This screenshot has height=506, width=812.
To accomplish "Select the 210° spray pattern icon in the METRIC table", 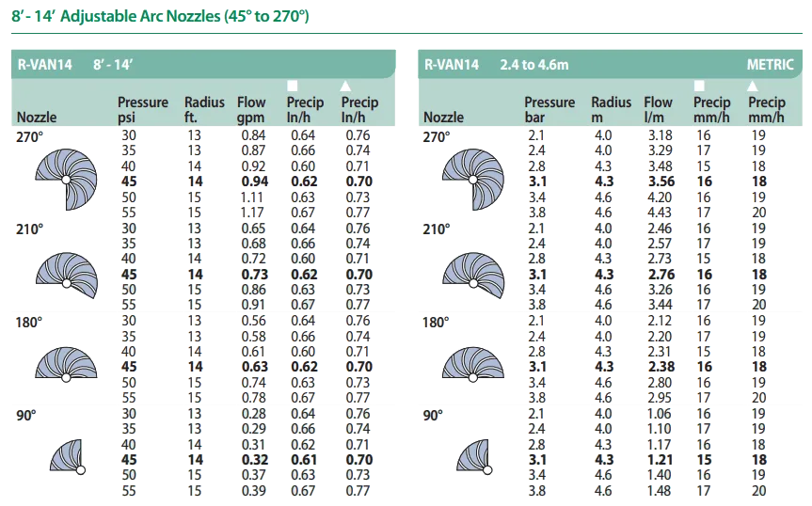I will tap(473, 276).
